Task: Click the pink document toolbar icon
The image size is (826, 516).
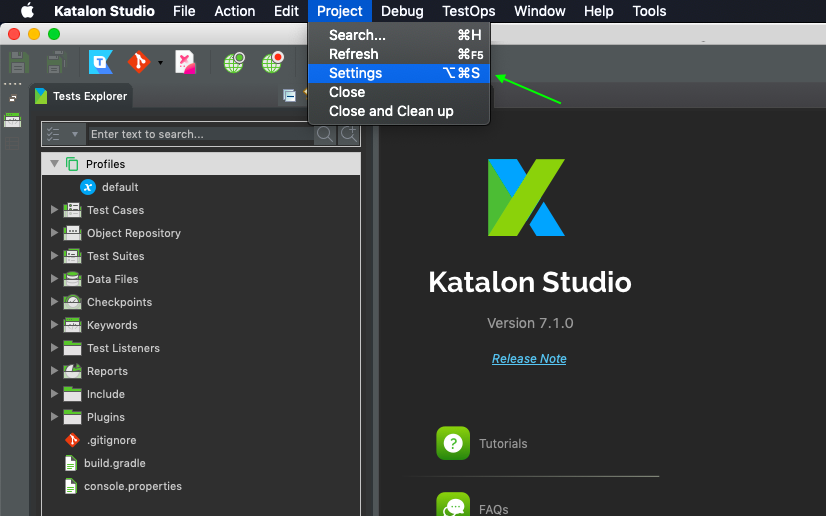Action: pyautogui.click(x=185, y=62)
